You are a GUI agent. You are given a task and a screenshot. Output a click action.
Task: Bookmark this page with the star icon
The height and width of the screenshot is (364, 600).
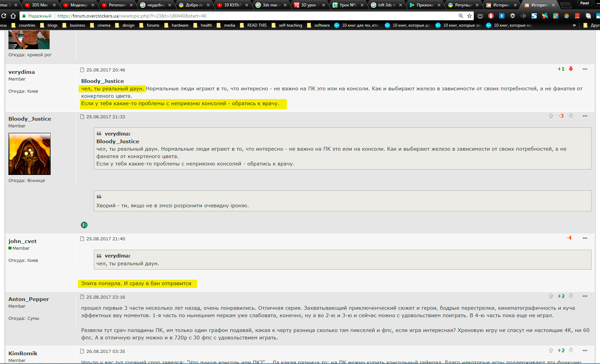[x=469, y=16]
